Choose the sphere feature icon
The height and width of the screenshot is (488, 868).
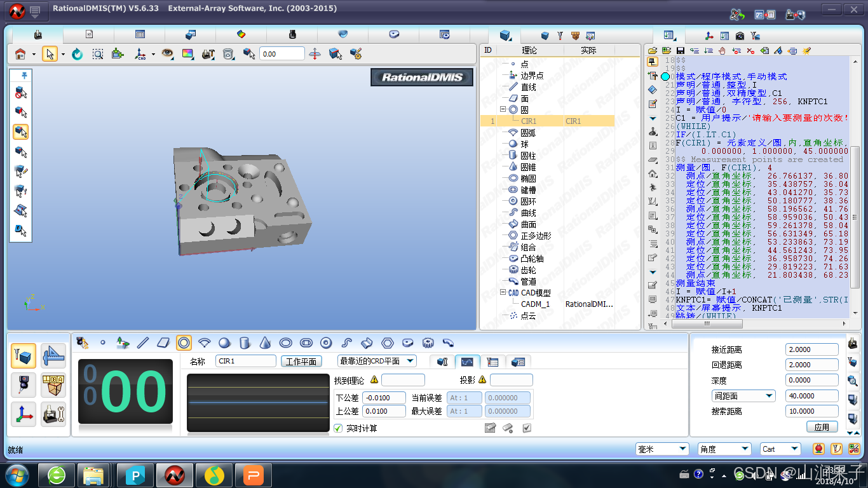pos(224,342)
